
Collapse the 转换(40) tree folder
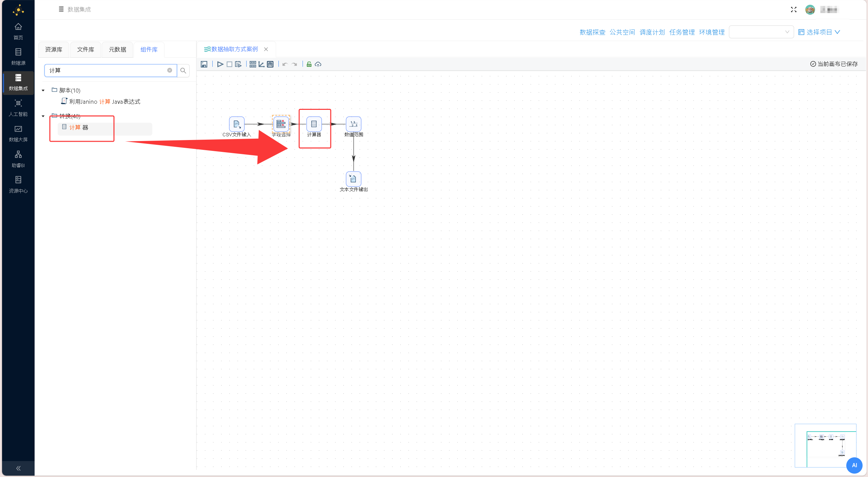43,116
